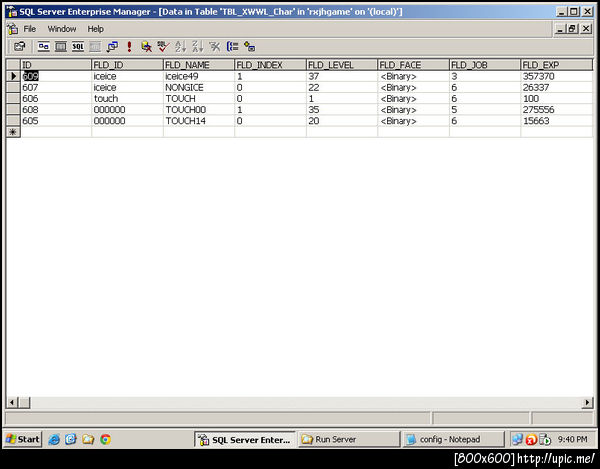Click the ID column header
This screenshot has height=469, width=600.
[x=55, y=65]
